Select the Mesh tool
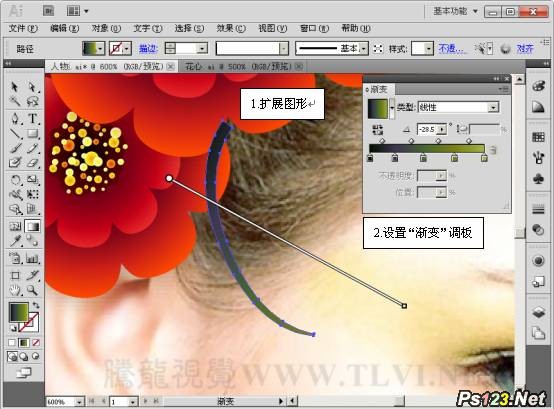The image size is (554, 409). click(x=15, y=226)
